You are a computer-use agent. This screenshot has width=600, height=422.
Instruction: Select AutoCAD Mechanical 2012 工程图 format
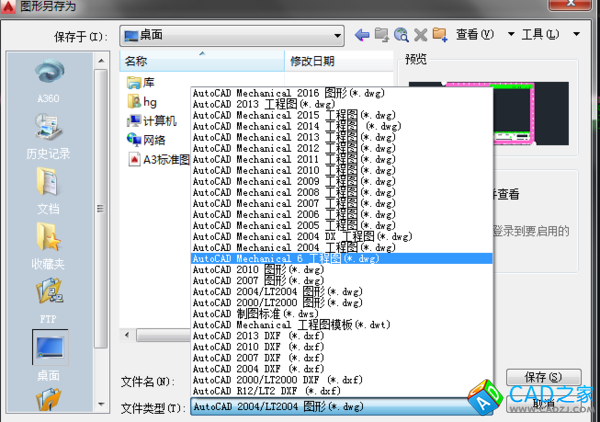click(x=341, y=148)
